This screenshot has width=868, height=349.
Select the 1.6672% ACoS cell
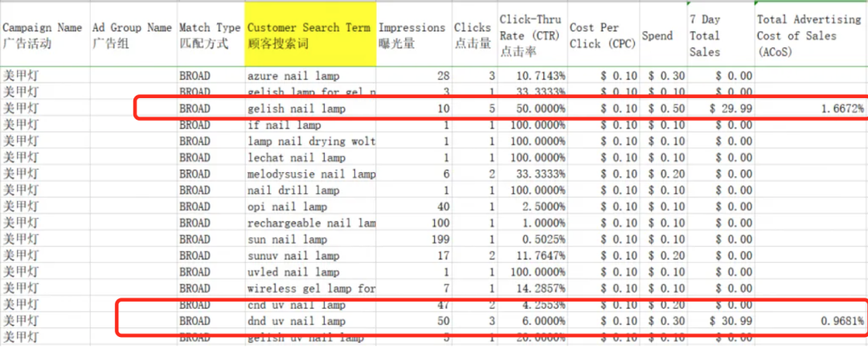[811, 109]
